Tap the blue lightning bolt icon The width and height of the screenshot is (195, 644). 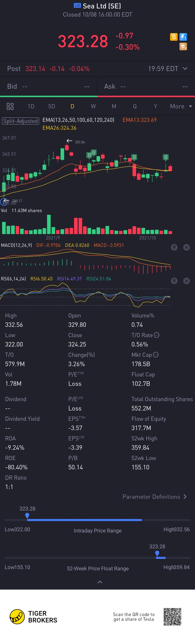[x=183, y=37]
